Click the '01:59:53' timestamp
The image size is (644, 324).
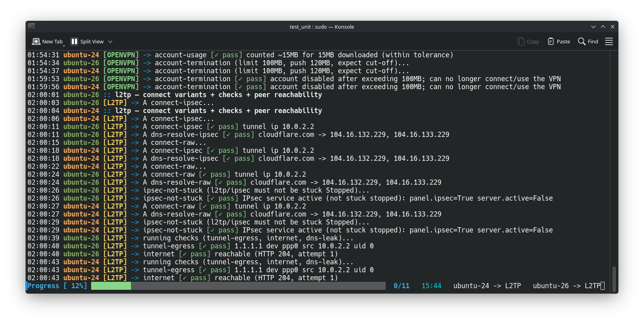pyautogui.click(x=43, y=79)
